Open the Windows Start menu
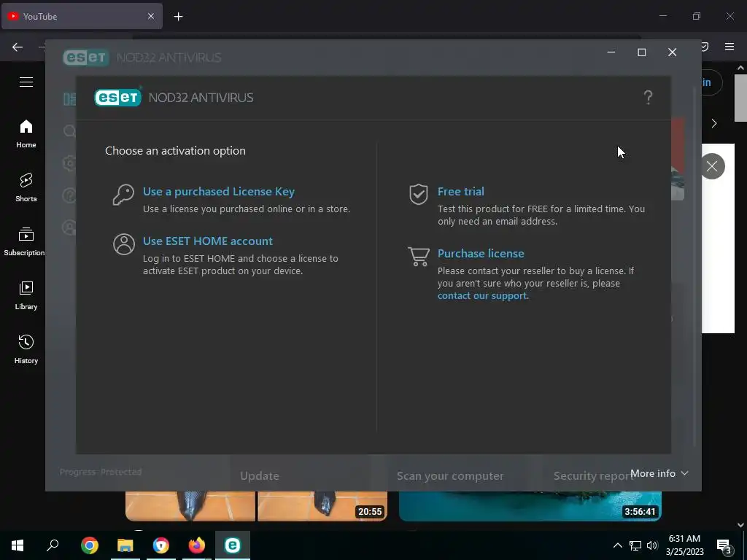 [18, 545]
